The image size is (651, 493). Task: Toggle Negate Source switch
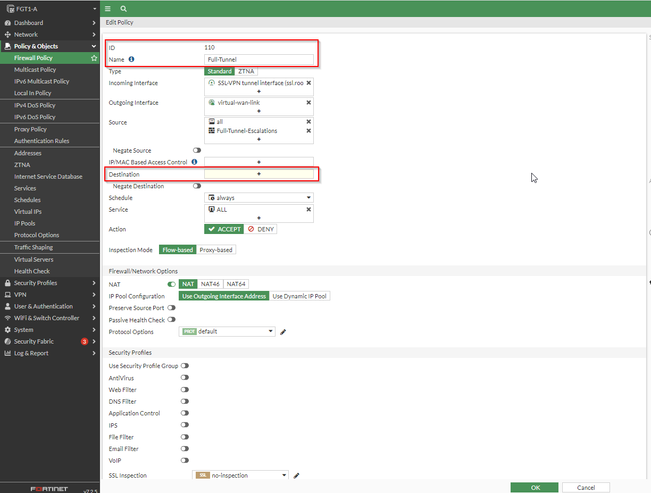(x=197, y=150)
